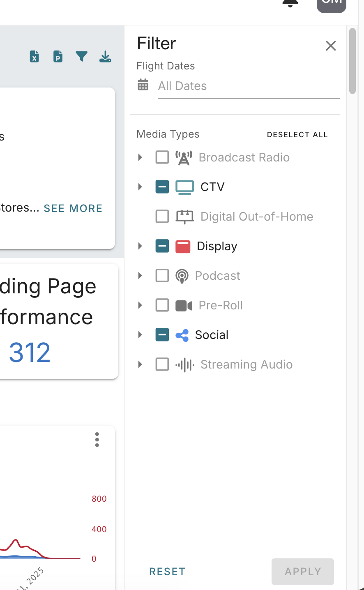Click the Pre-Roll video camera icon
364x590 pixels.
click(184, 305)
